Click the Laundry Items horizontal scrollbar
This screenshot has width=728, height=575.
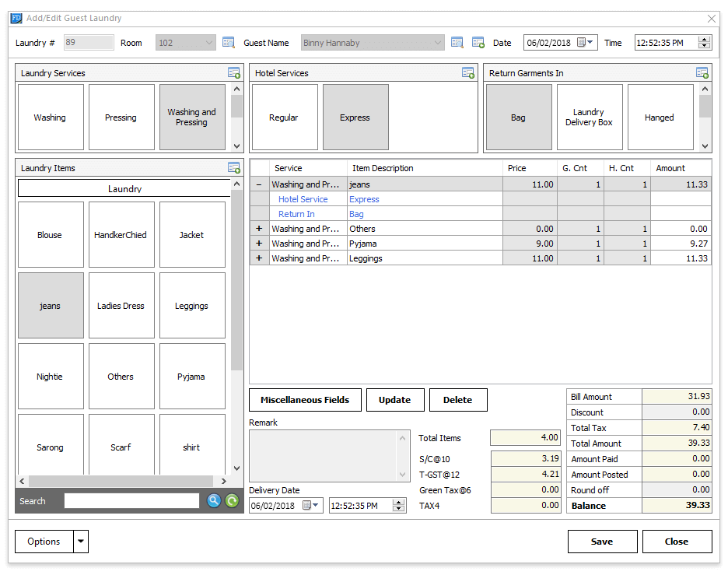point(123,481)
